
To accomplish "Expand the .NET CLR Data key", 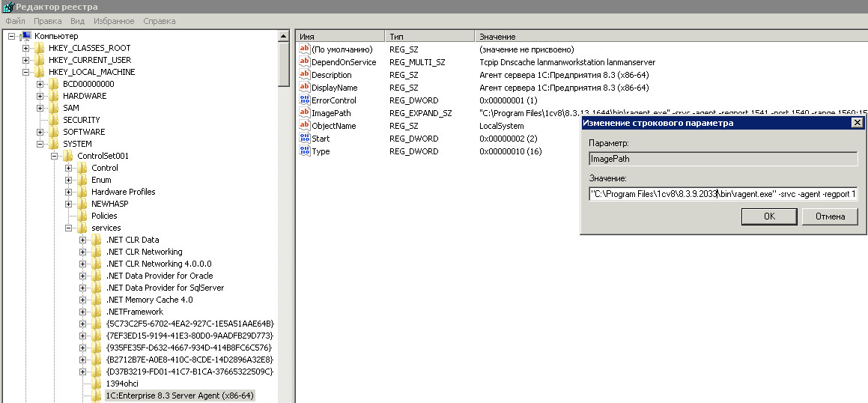I will coord(82,240).
